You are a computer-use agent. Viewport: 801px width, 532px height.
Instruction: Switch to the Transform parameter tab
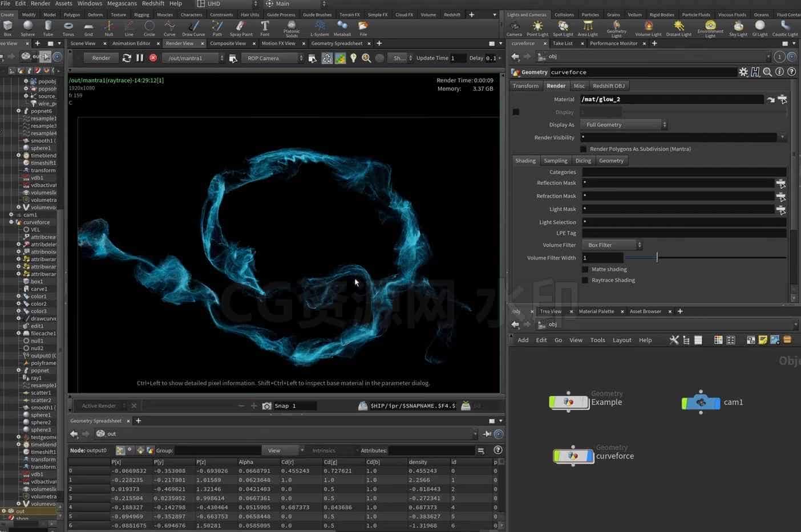pos(525,86)
